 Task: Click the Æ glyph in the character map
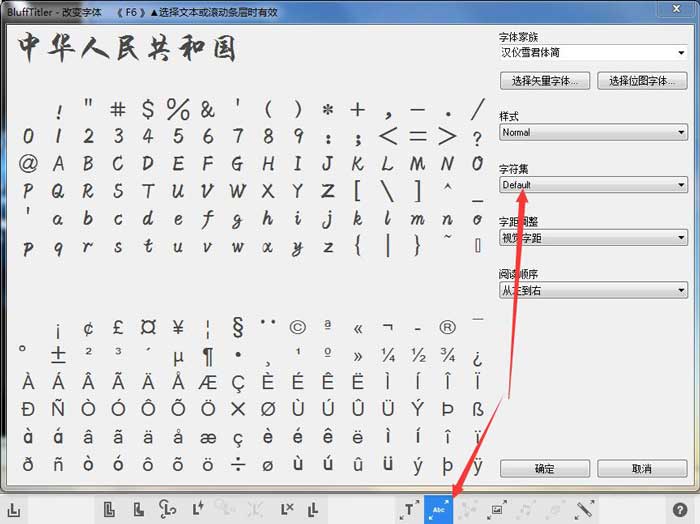[x=208, y=382]
